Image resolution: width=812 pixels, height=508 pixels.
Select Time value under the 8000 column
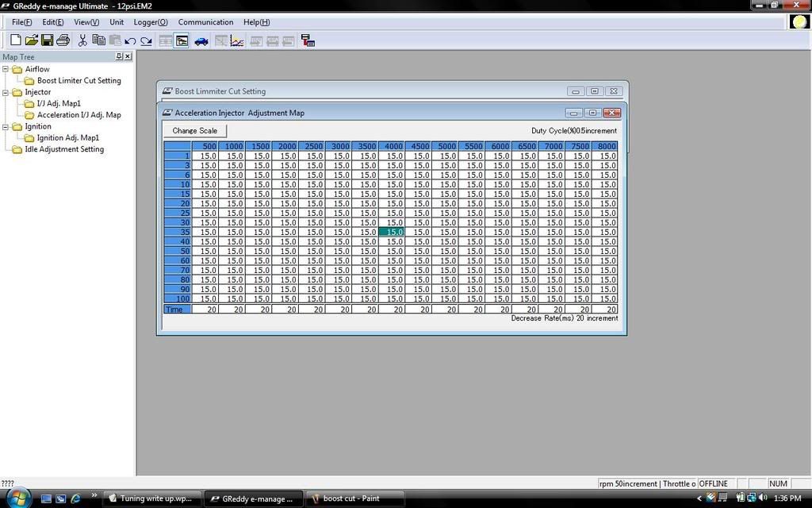[x=604, y=309]
